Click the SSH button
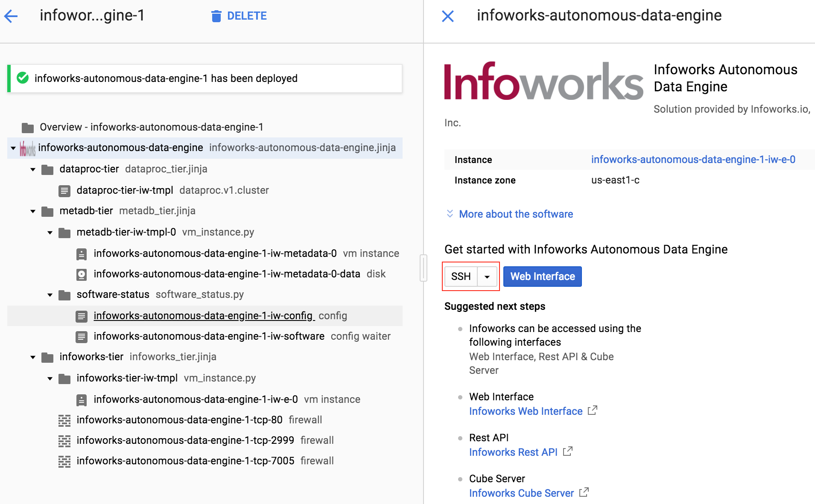Image resolution: width=815 pixels, height=504 pixels. point(461,277)
